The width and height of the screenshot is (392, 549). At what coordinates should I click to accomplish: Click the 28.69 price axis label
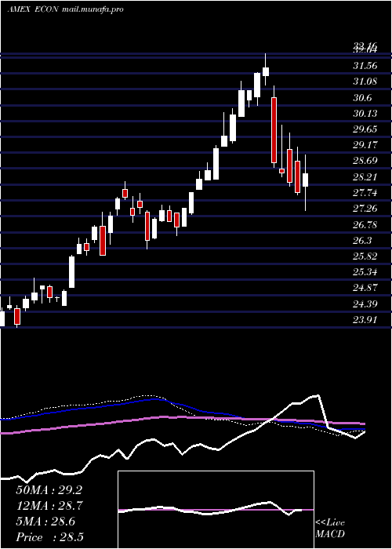point(365,161)
